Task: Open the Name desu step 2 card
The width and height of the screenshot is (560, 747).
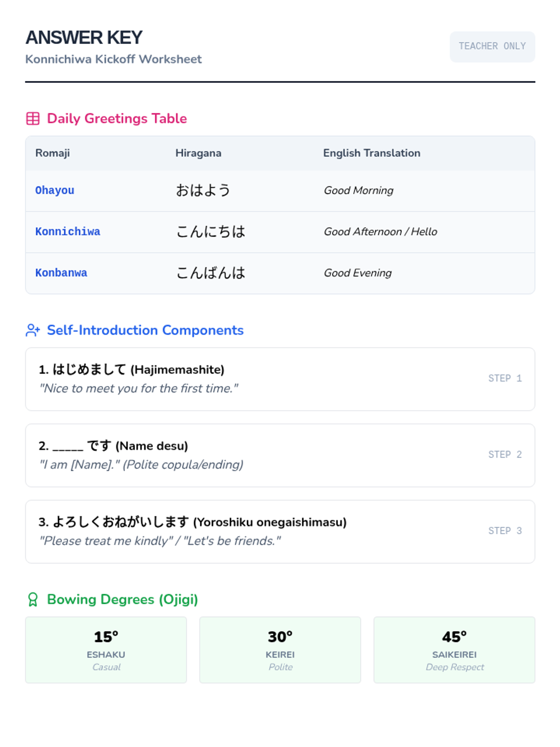Action: [280, 455]
